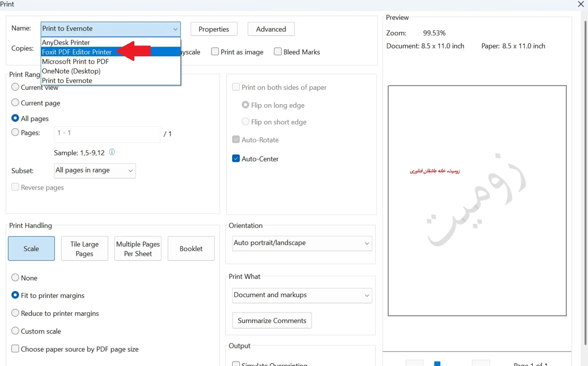This screenshot has height=366, width=588.
Task: Select Scale print handling
Action: click(31, 248)
